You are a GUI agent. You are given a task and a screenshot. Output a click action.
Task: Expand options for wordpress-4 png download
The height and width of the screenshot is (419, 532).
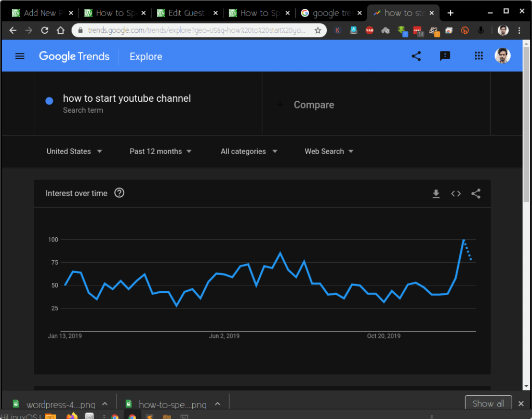click(105, 404)
